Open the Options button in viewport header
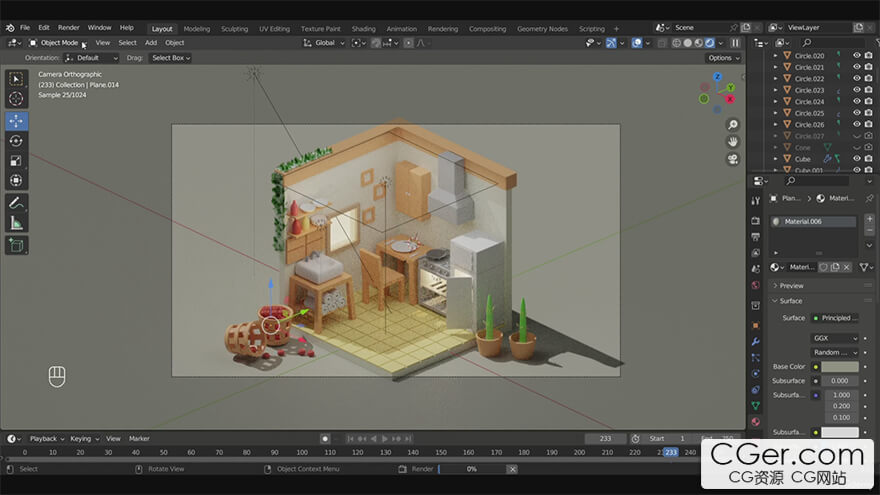This screenshot has width=880, height=495. [723, 58]
